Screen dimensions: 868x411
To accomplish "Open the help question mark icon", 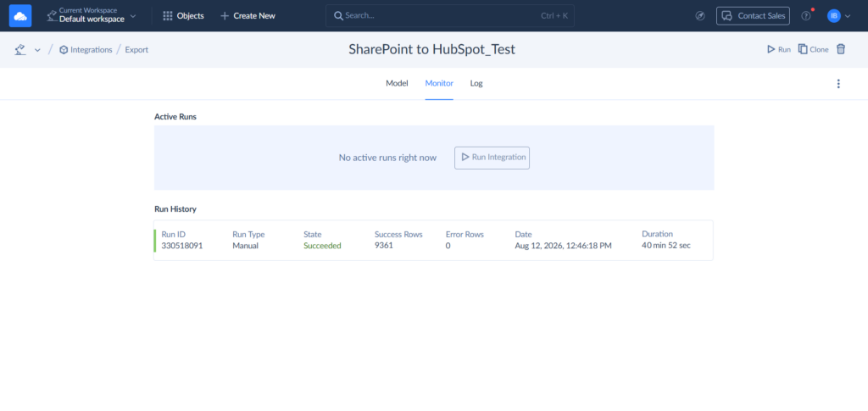I will click(x=806, y=16).
